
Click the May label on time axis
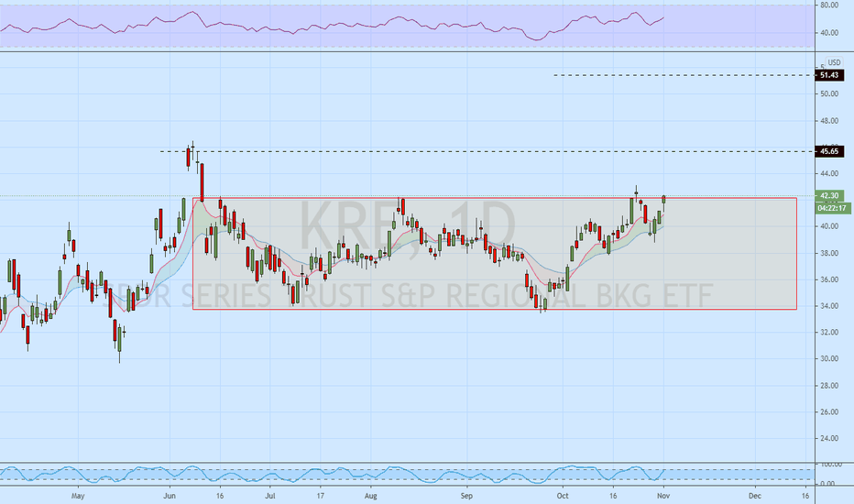78,496
